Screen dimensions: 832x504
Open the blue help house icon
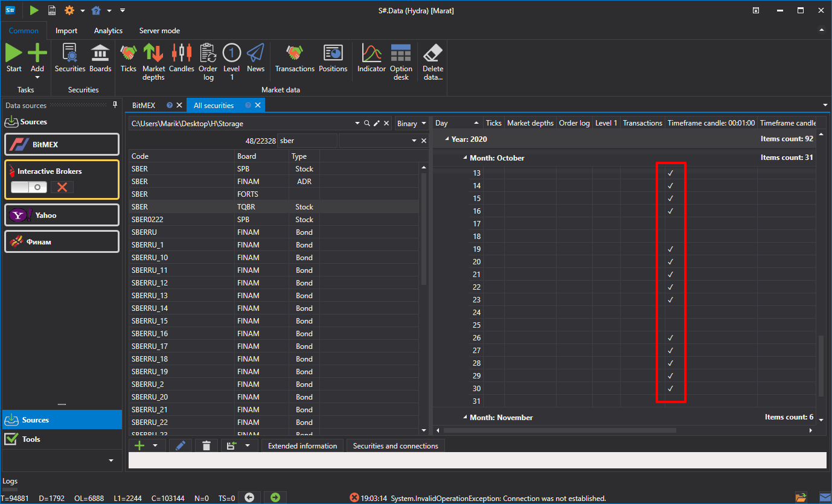pos(96,10)
